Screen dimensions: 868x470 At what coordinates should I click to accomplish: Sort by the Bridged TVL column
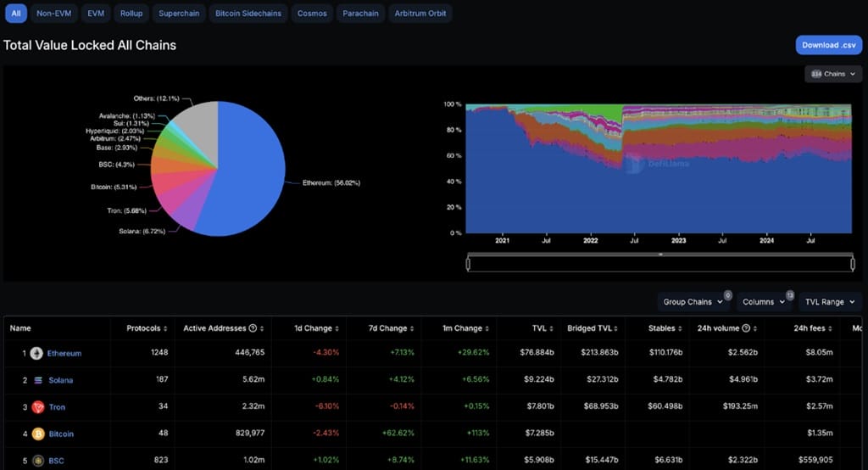(626, 328)
